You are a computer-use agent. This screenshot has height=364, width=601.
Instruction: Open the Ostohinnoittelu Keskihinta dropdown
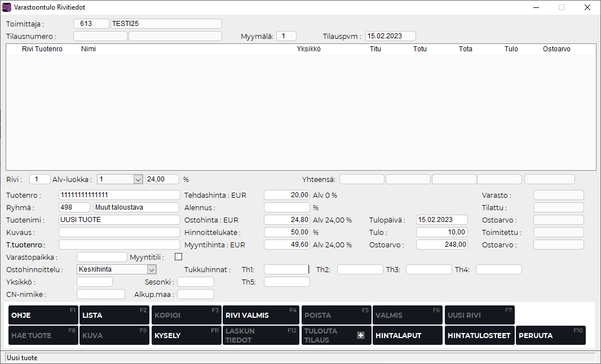coord(151,269)
